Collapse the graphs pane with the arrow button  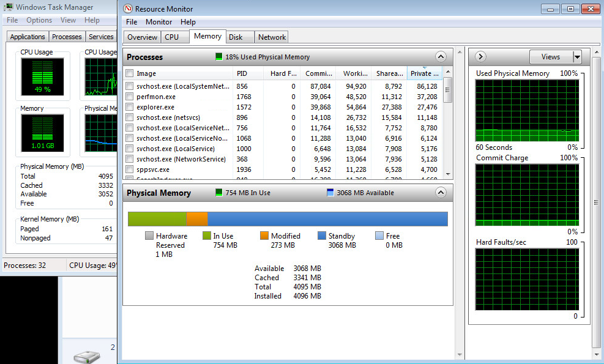point(480,57)
